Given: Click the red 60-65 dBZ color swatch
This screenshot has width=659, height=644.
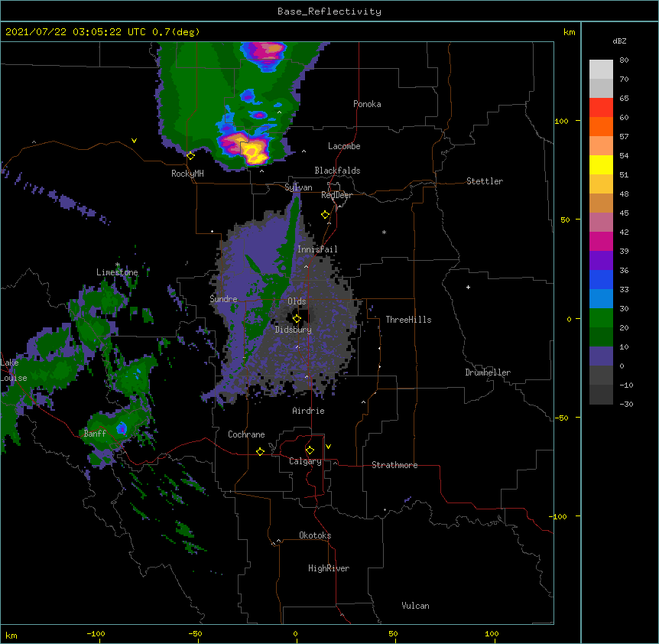Looking at the screenshot, I should click(601, 108).
